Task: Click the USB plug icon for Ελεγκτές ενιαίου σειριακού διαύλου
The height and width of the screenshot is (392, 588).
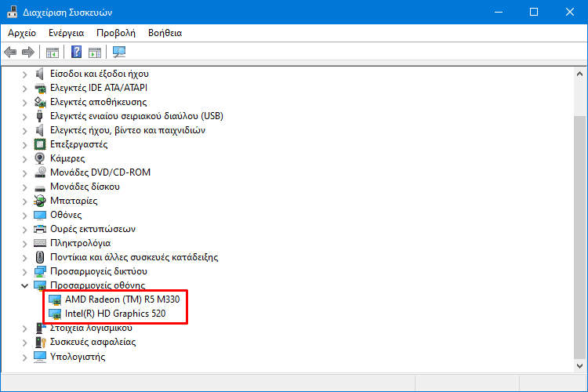Action: click(x=40, y=116)
